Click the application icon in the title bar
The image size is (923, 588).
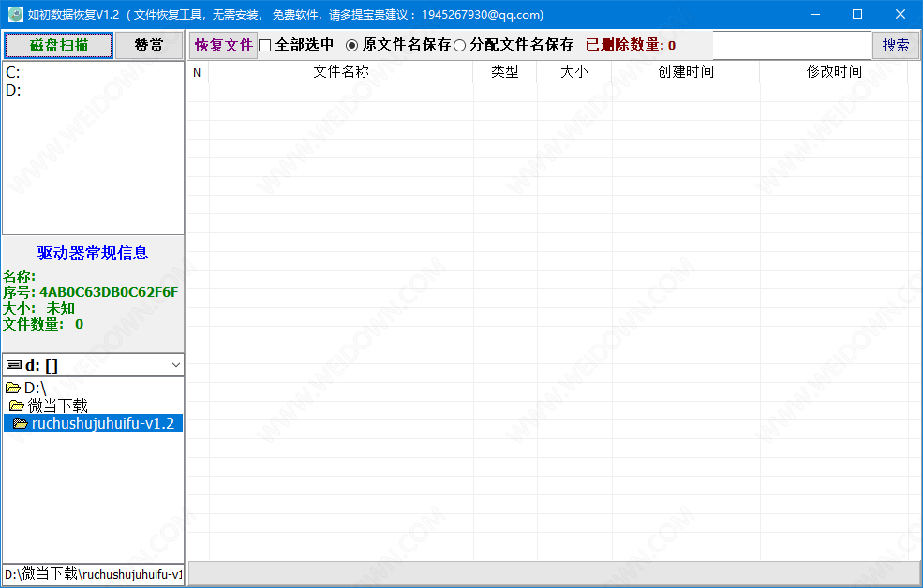(x=15, y=14)
